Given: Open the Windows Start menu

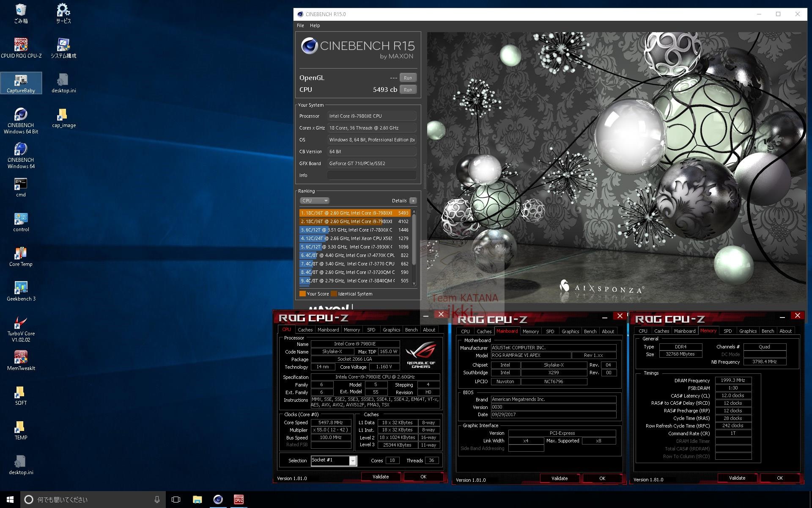Looking at the screenshot, I should (10, 500).
